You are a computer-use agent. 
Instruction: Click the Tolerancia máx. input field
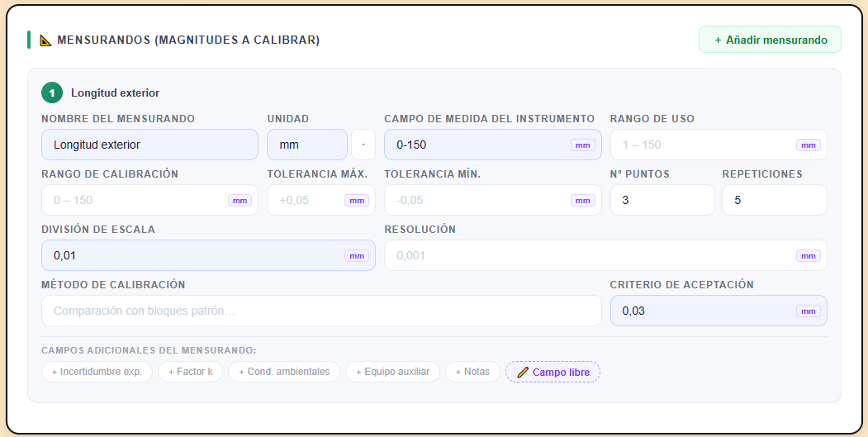[x=321, y=200]
